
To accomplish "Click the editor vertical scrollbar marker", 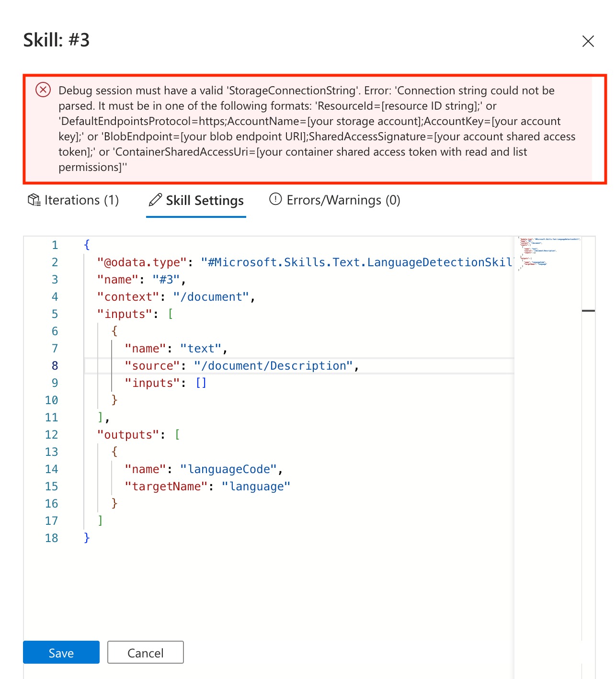I will click(x=588, y=311).
